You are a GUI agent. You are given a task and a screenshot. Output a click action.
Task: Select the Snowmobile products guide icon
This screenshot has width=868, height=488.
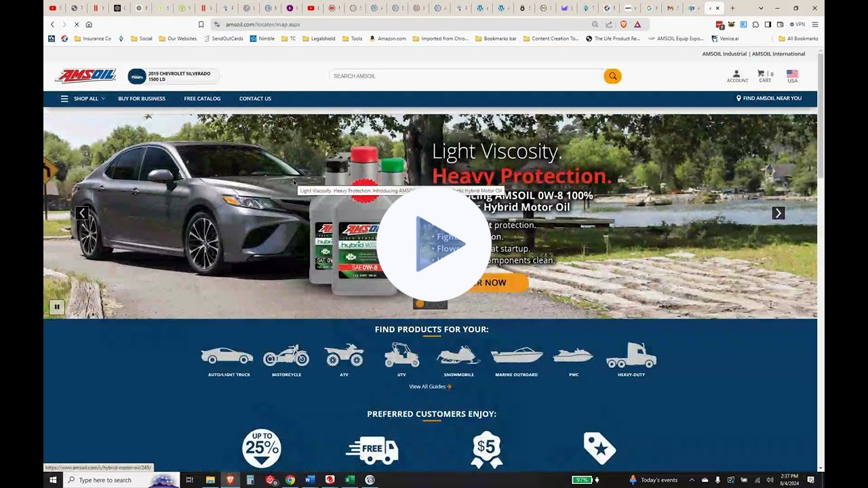[x=458, y=356]
